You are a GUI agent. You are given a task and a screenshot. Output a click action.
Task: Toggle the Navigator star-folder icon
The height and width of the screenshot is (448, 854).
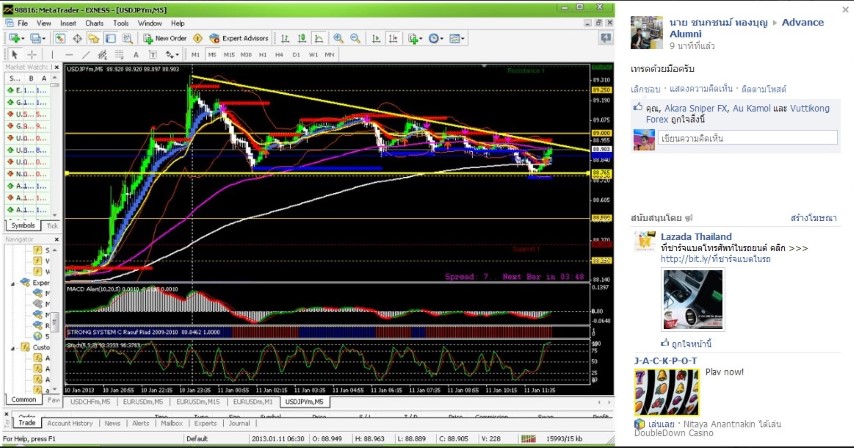(94, 39)
